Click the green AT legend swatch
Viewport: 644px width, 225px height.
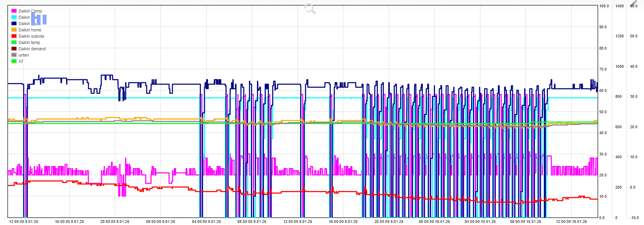pyautogui.click(x=14, y=61)
